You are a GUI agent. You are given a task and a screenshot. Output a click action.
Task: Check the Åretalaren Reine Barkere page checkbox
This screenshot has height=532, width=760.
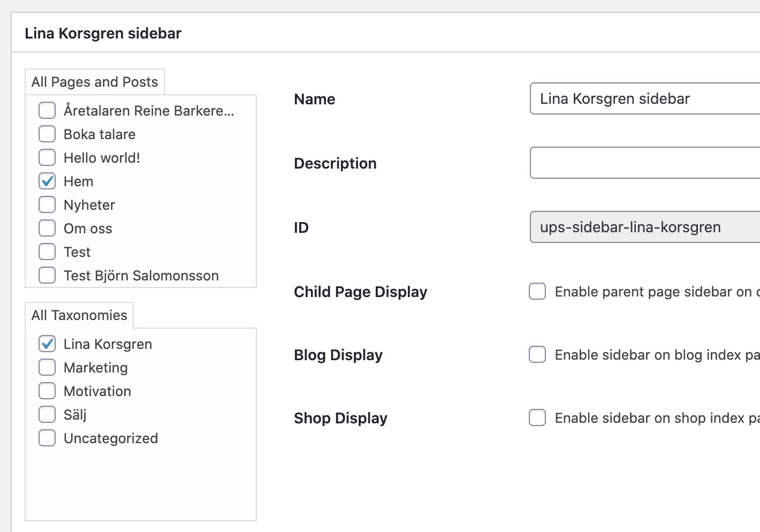click(47, 110)
